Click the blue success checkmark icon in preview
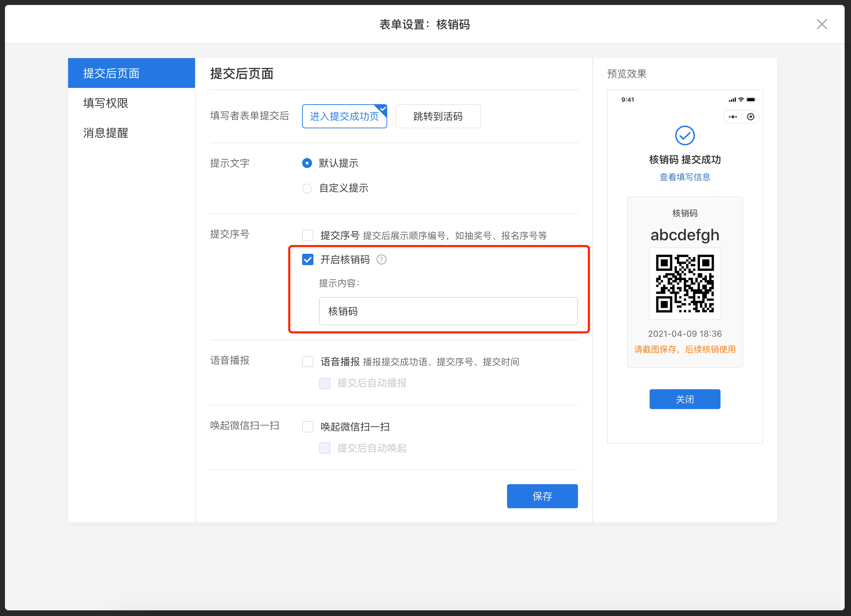This screenshot has height=616, width=851. 685,135
